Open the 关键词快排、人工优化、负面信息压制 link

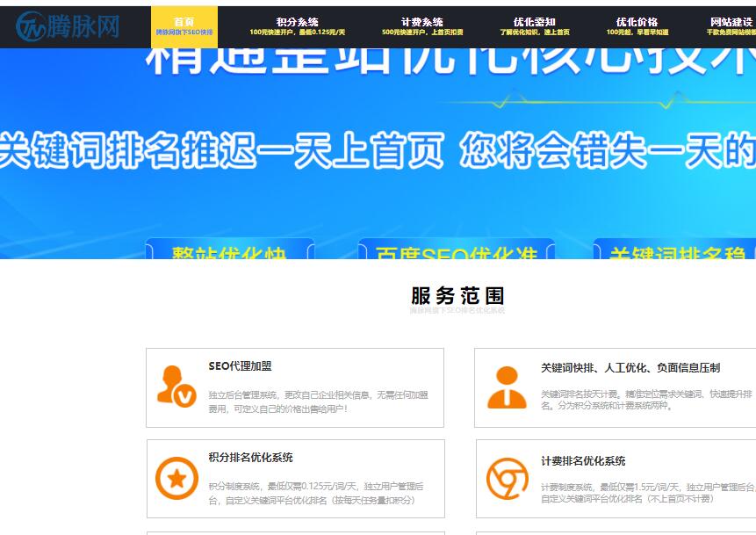coord(630,368)
